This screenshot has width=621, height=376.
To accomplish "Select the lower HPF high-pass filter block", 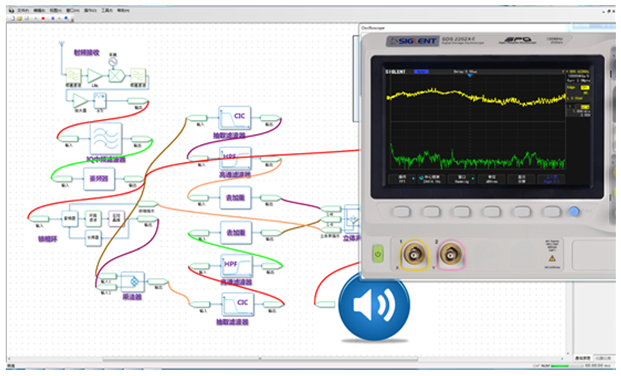I will coord(236,265).
